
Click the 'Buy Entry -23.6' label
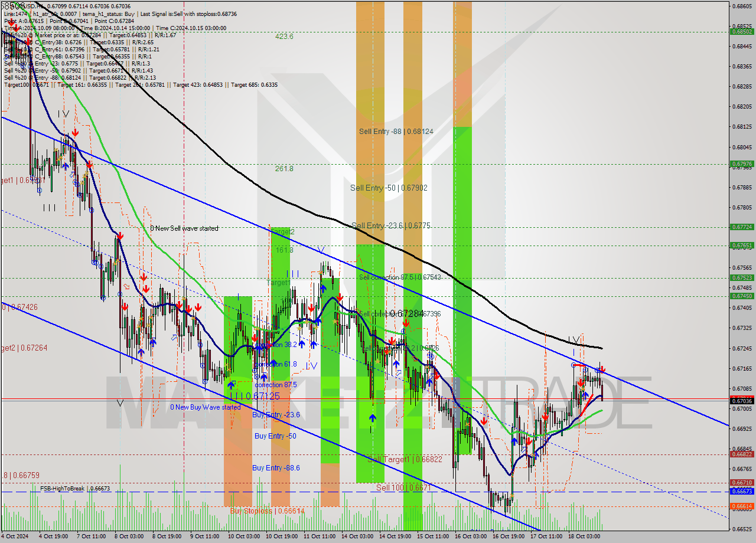[276, 415]
